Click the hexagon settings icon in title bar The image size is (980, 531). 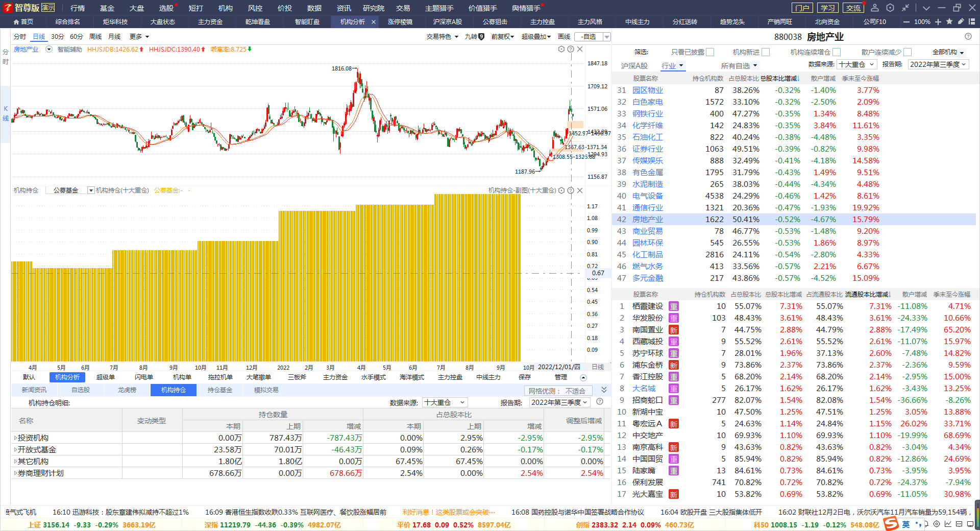(x=890, y=8)
